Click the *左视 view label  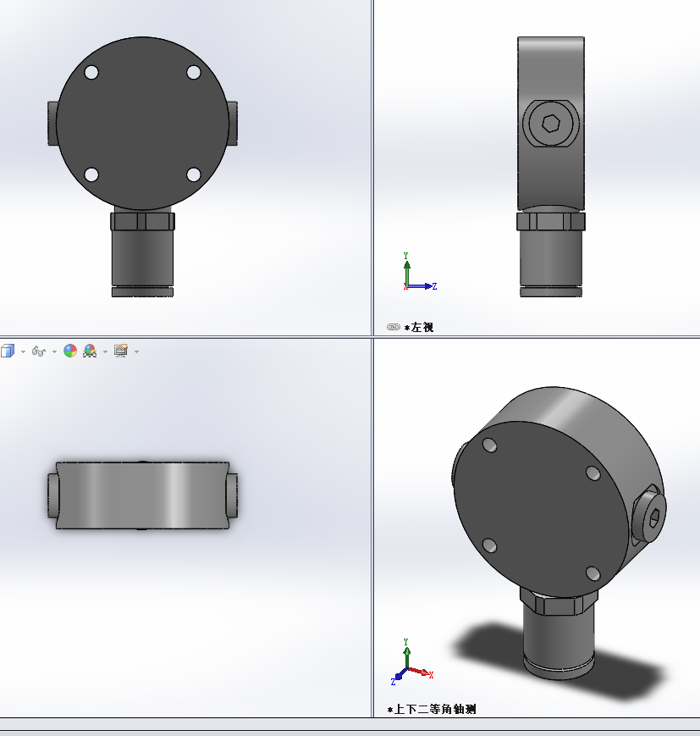click(x=418, y=327)
